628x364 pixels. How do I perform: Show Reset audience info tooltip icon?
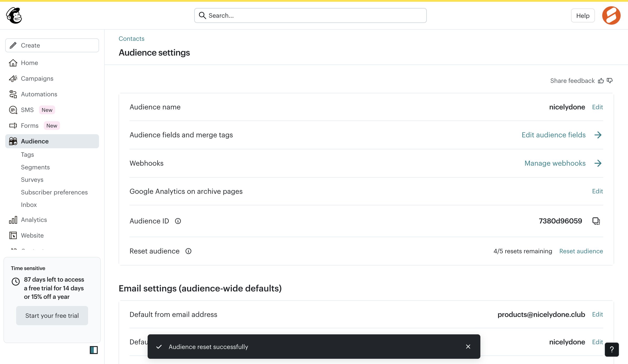(188, 251)
